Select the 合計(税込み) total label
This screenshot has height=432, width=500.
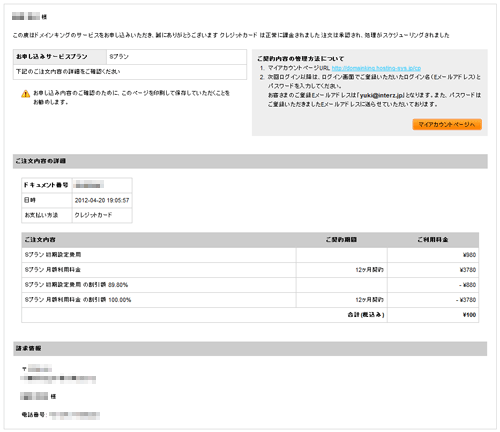(366, 315)
